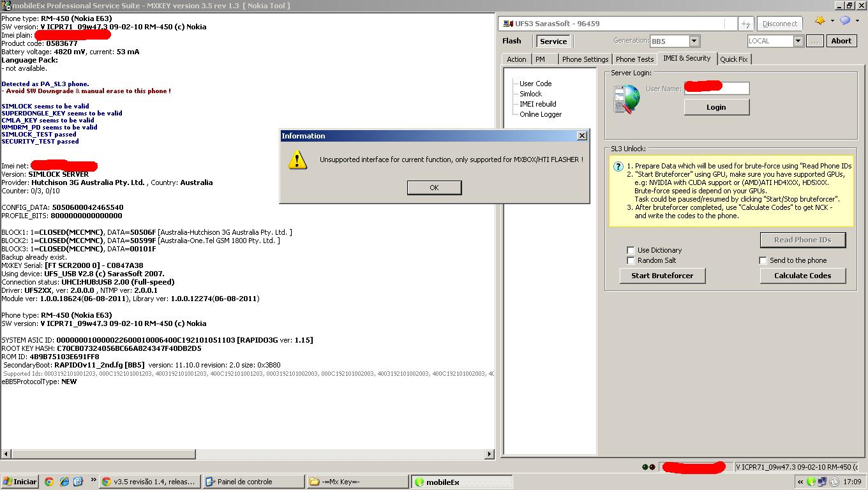
Task: Enable the Use Dictionary checkbox
Action: point(631,250)
